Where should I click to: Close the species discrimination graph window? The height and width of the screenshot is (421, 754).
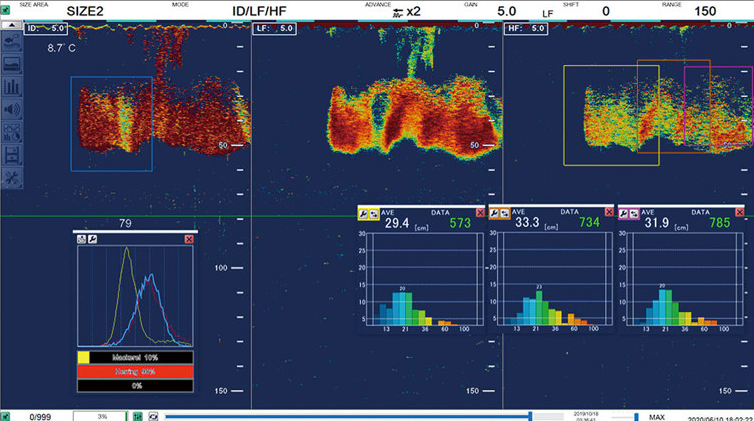pyautogui.click(x=189, y=240)
